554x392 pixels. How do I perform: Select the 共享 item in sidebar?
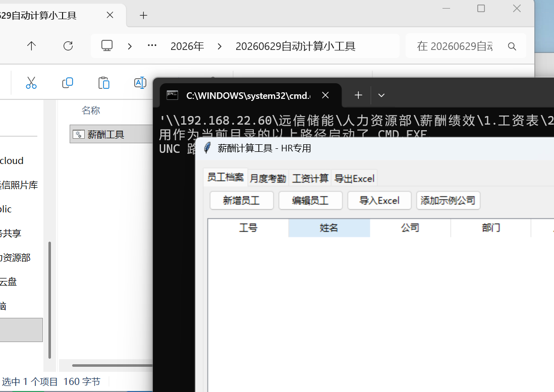click(x=11, y=234)
